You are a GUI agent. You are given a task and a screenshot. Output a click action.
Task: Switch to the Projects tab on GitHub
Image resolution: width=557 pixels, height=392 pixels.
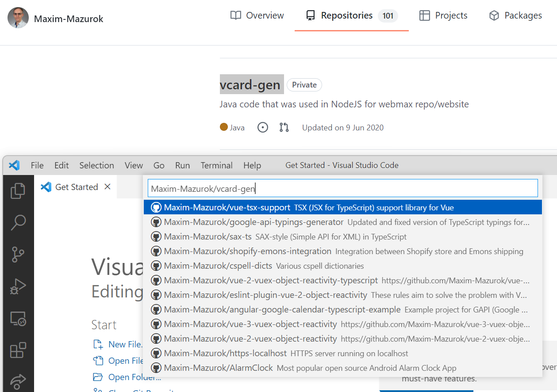click(443, 15)
